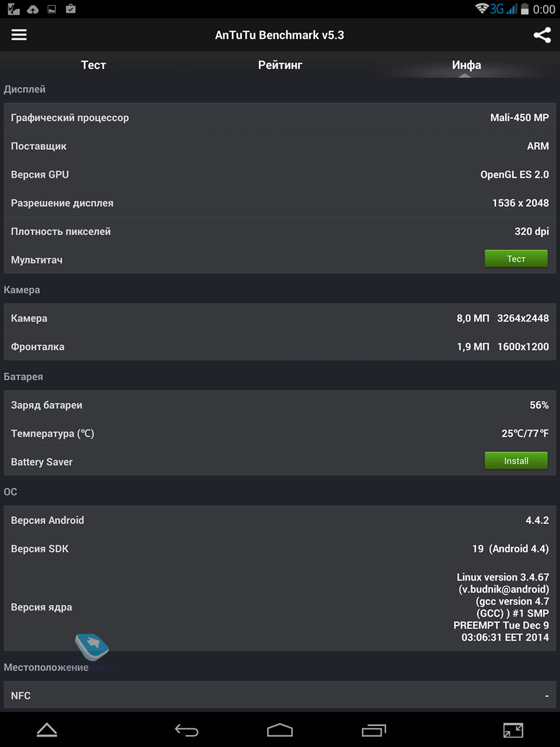Tap the Версия Android row
The image size is (560, 747).
pos(280,520)
